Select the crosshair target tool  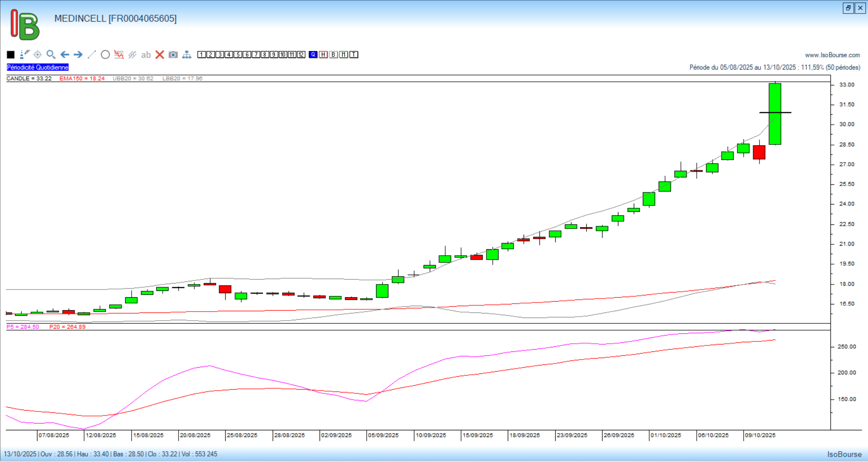coord(38,55)
